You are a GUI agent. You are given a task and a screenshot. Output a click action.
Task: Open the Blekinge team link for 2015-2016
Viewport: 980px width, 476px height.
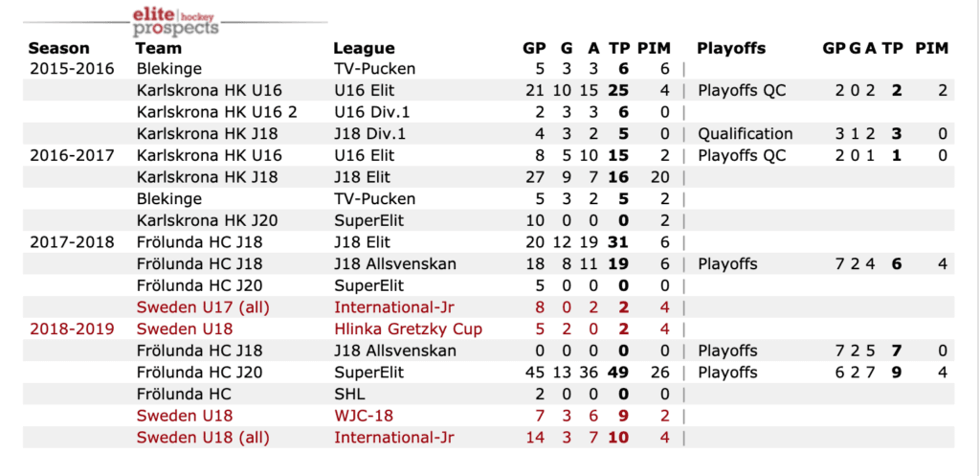tap(168, 69)
